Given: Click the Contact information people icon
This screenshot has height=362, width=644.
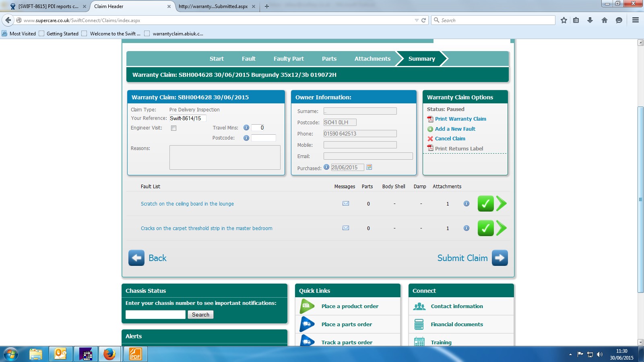Looking at the screenshot, I should (x=419, y=306).
